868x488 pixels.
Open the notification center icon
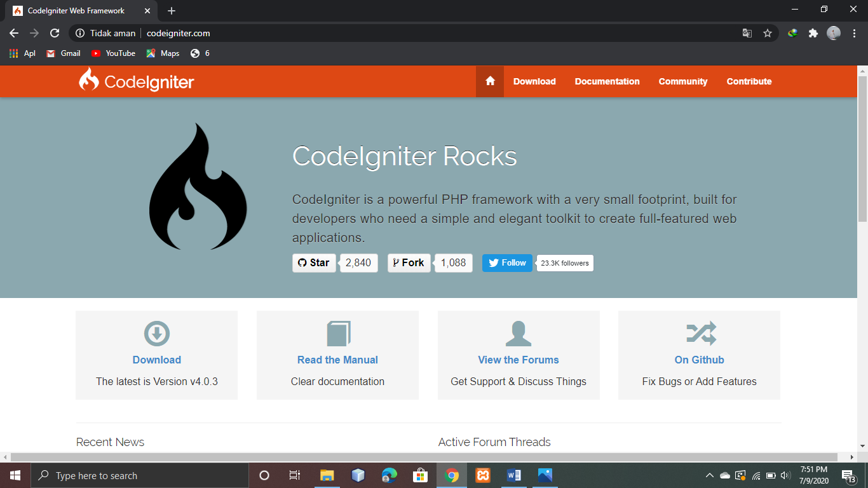tap(848, 476)
